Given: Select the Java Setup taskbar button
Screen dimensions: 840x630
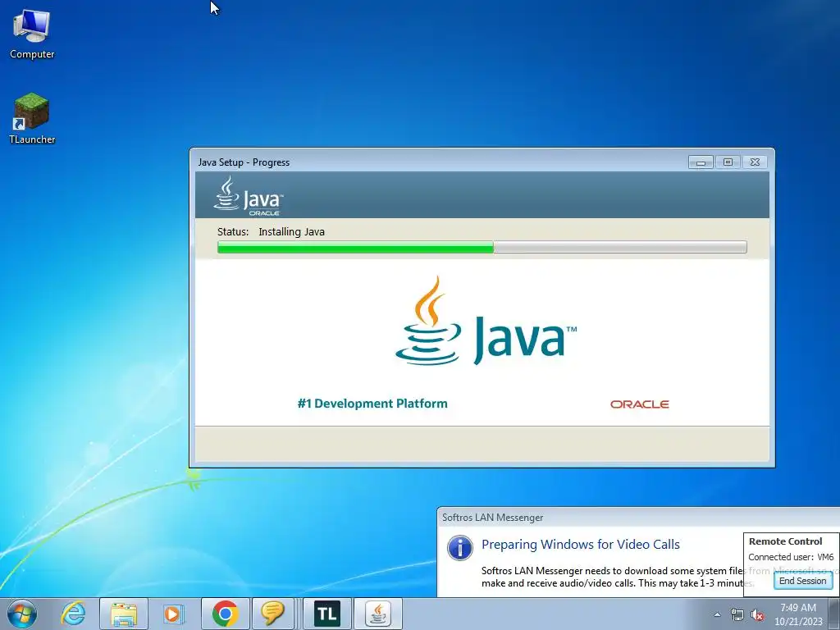Looking at the screenshot, I should [378, 614].
